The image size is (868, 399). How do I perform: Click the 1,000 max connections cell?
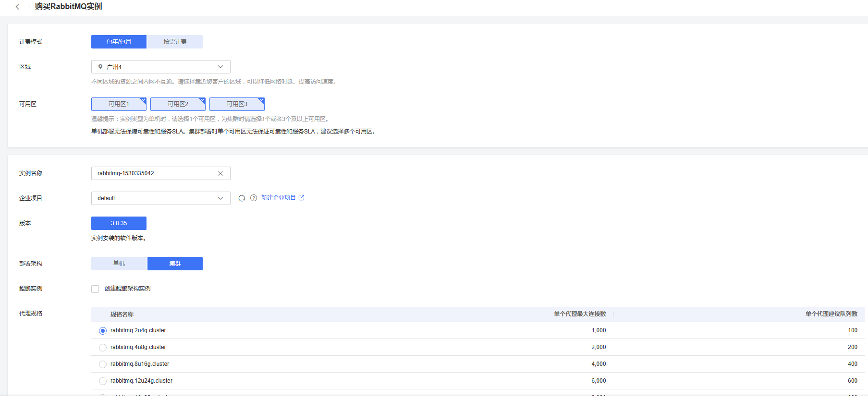[x=599, y=330]
